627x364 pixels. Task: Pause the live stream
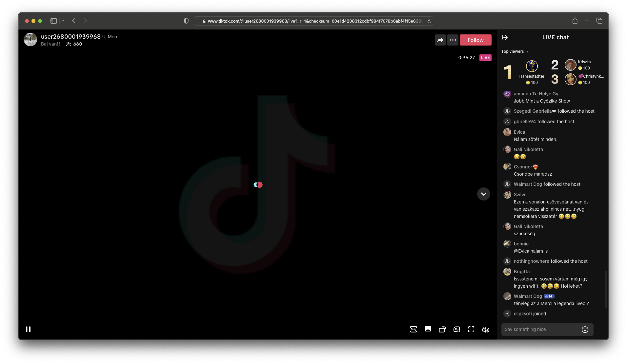pyautogui.click(x=28, y=329)
